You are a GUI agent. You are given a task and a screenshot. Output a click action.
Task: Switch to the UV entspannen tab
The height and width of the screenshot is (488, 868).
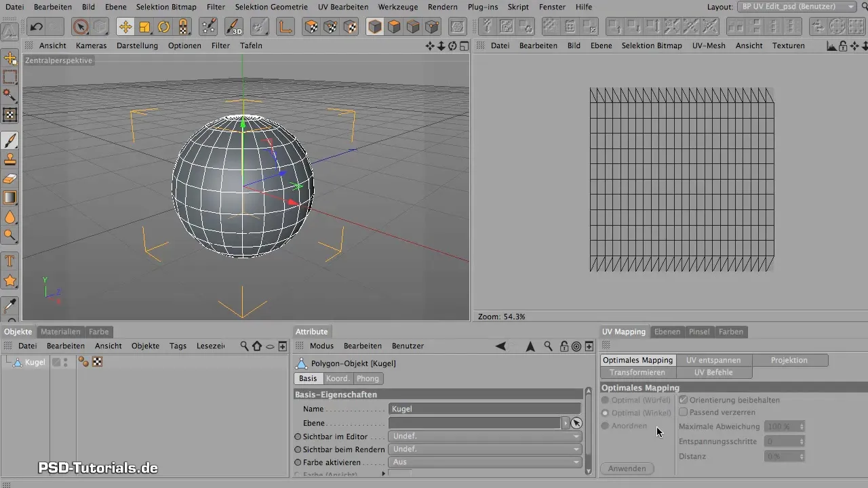(713, 360)
